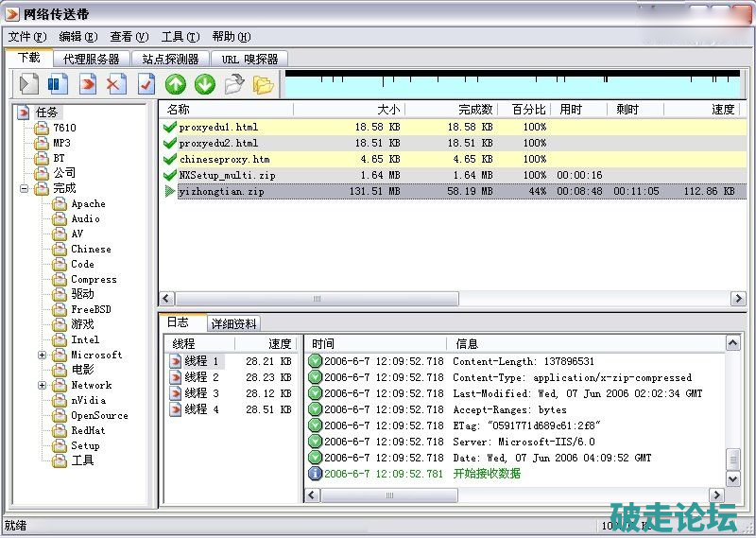This screenshot has width=756, height=538.
Task: Open the 工具(T) menu
Action: 180,37
